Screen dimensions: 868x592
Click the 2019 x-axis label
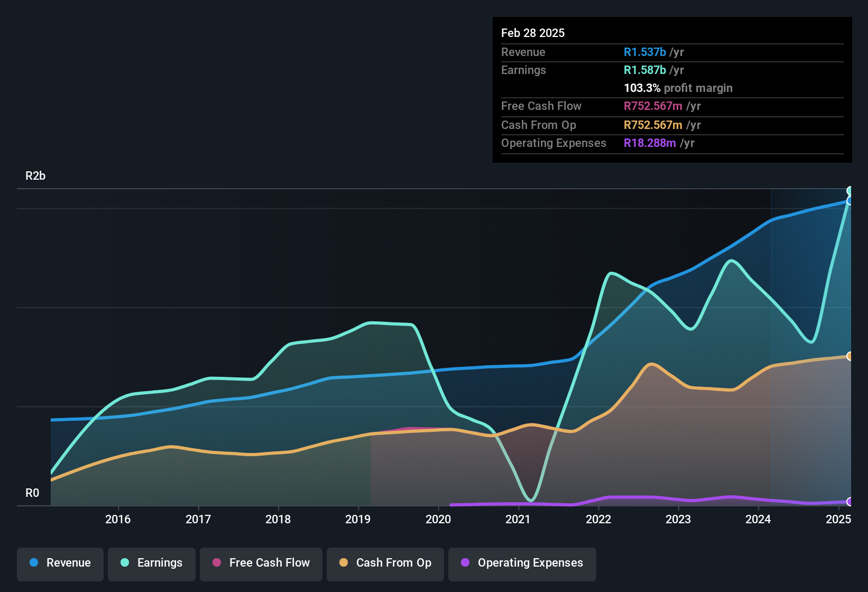358,519
